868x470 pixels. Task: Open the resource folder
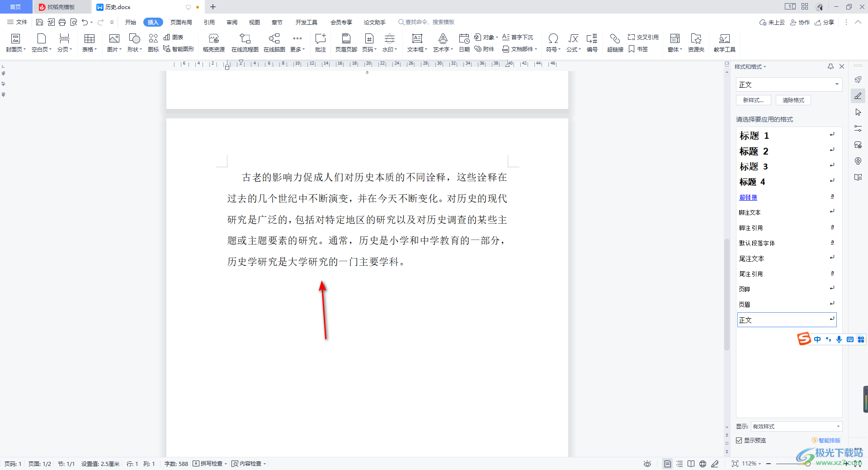point(696,43)
